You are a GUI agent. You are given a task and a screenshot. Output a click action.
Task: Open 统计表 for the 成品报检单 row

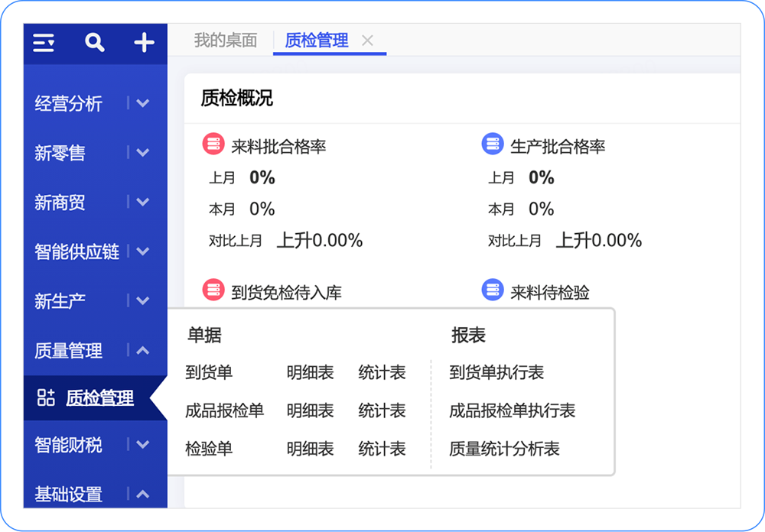pos(382,410)
